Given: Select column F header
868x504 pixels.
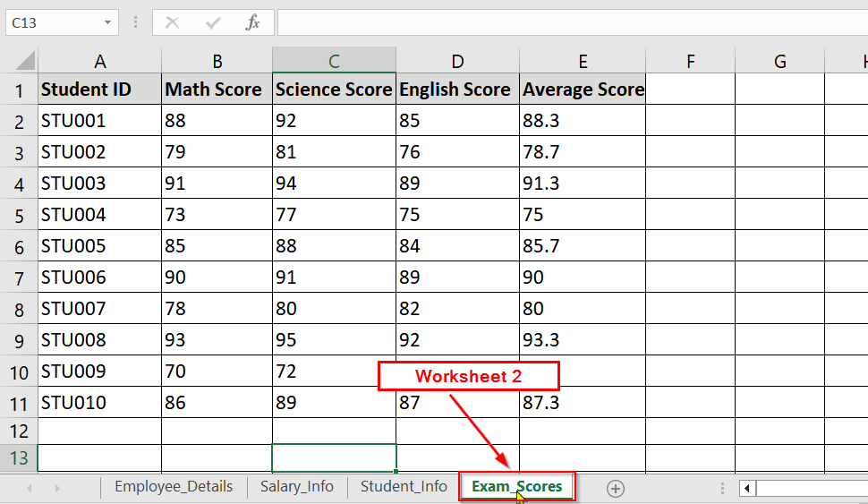Looking at the screenshot, I should click(690, 61).
